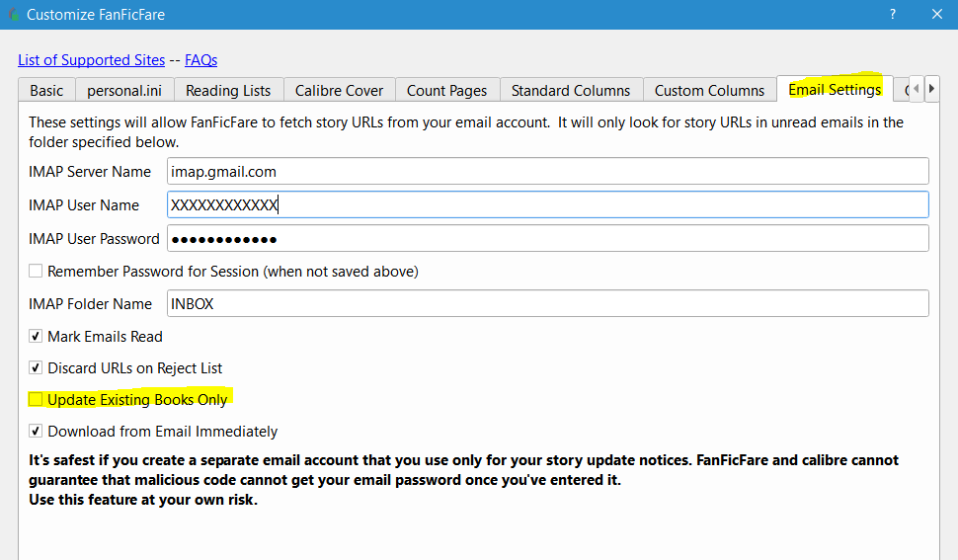Uncheck Mark Emails Read
The image size is (958, 560).
tap(36, 336)
